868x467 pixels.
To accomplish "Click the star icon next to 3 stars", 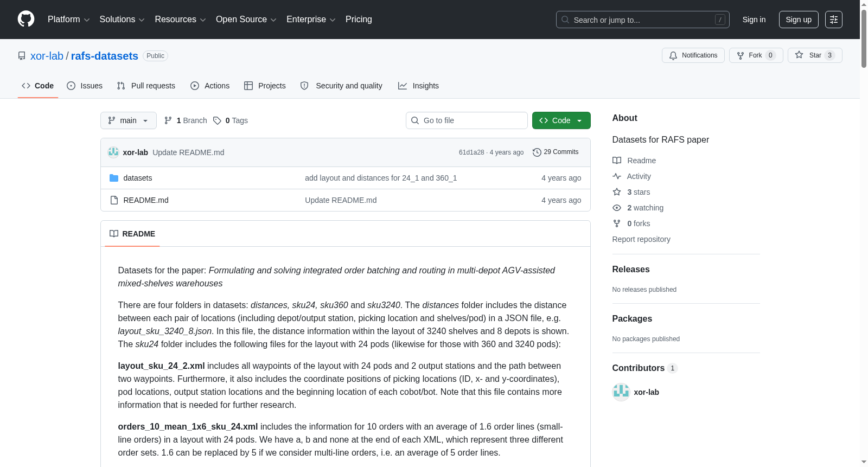I will click(x=617, y=192).
